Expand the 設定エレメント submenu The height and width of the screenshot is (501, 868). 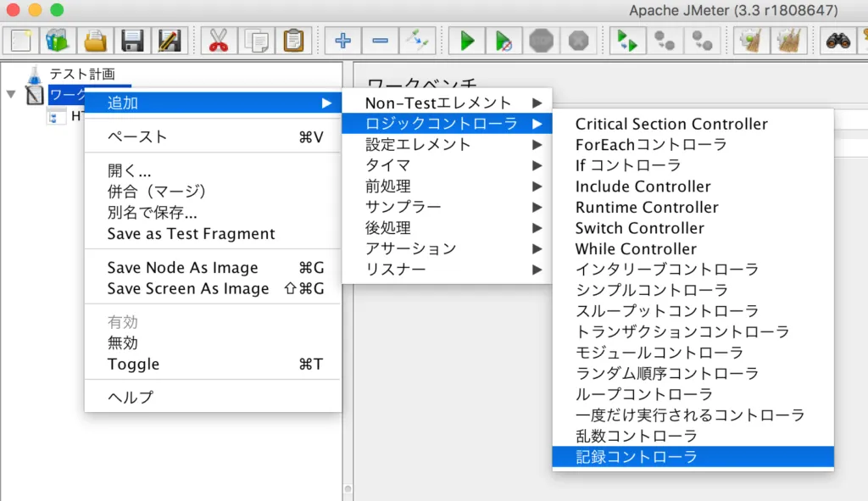(447, 144)
